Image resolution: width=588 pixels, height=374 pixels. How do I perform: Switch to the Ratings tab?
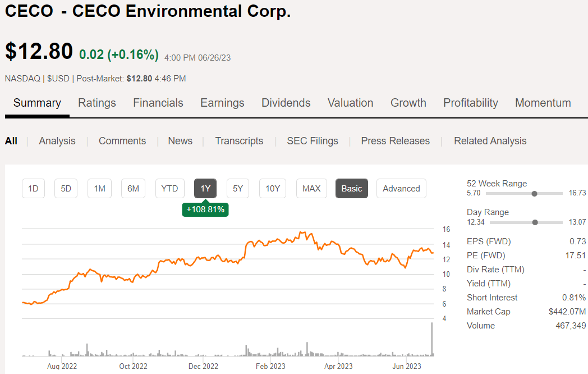tap(97, 103)
